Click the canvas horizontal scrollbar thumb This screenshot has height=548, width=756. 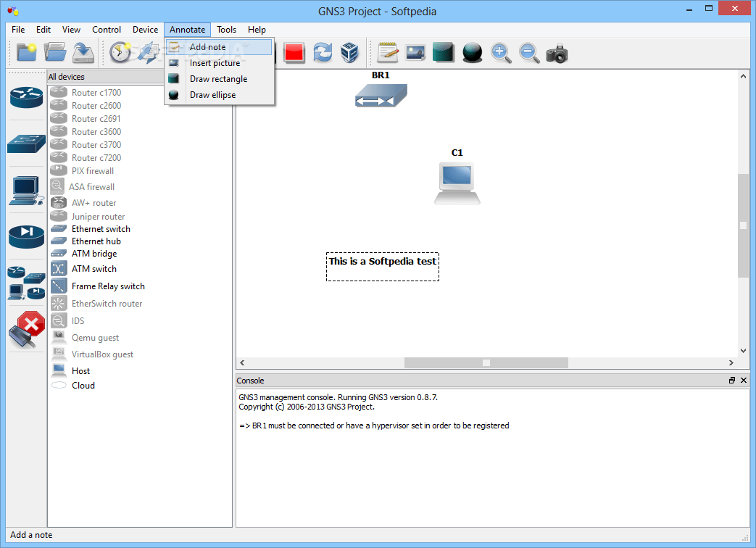486,362
